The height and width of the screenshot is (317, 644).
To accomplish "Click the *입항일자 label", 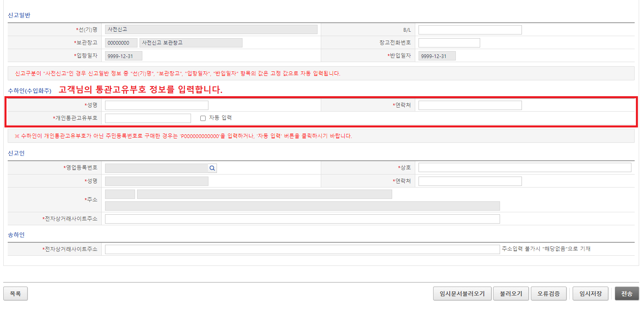I will 86,55.
